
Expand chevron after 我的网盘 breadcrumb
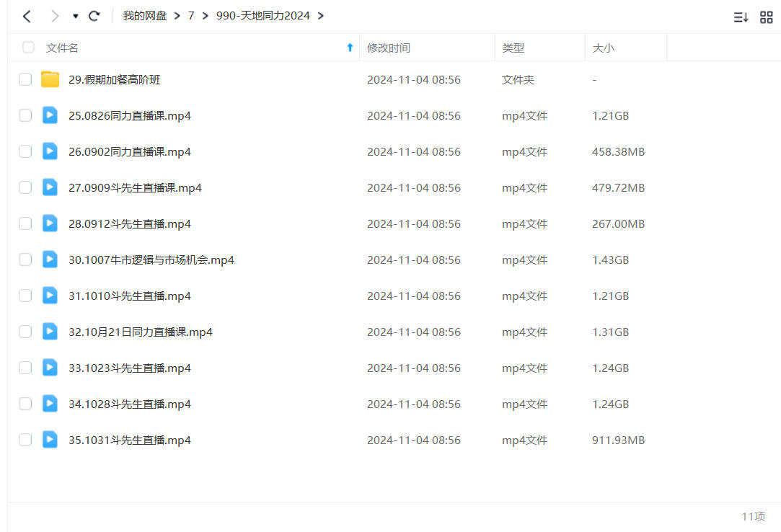(x=177, y=16)
